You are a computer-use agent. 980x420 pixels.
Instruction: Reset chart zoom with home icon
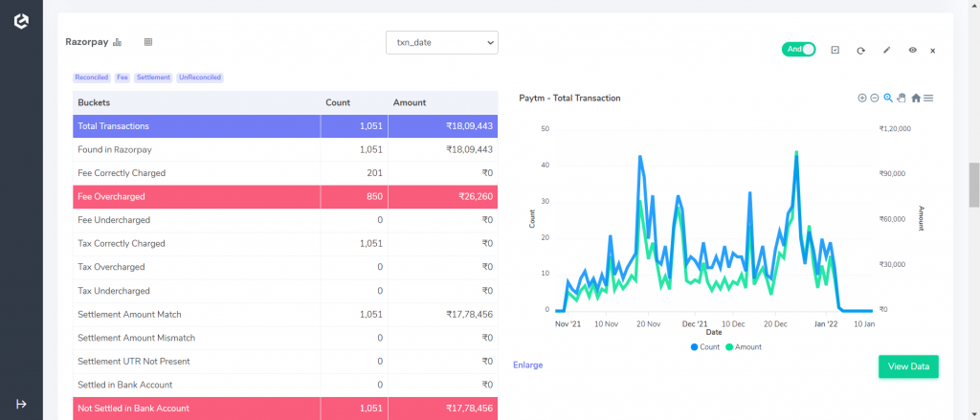pos(916,99)
